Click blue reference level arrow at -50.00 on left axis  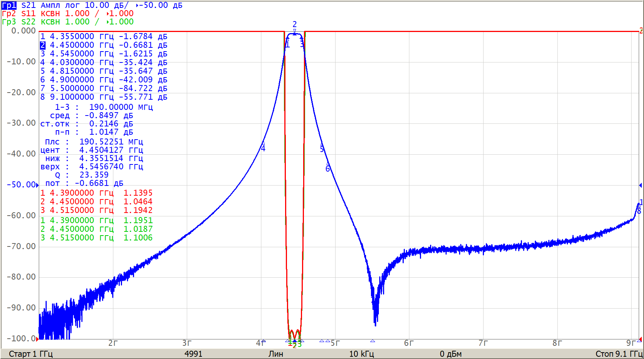tap(37, 185)
